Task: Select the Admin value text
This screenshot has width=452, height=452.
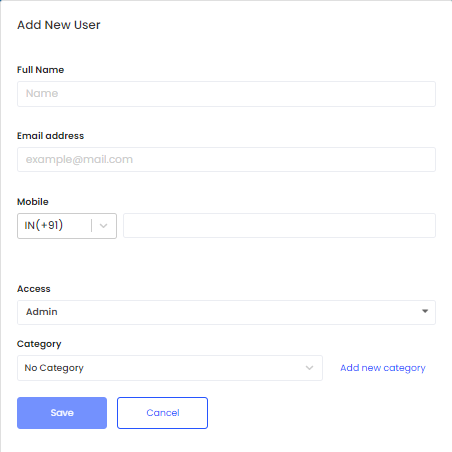Action: (42, 312)
